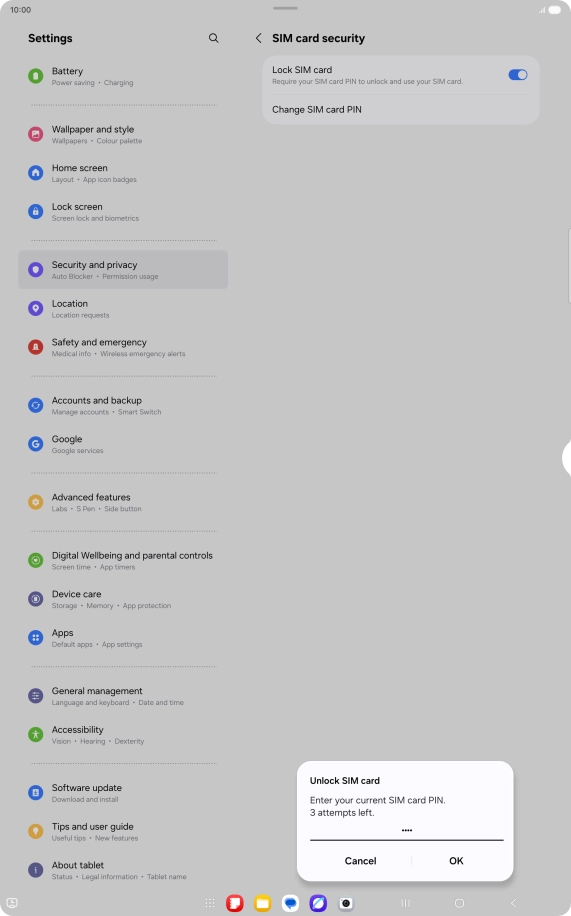Toggle the Lock SIM card switch
The height and width of the screenshot is (916, 571).
(518, 75)
